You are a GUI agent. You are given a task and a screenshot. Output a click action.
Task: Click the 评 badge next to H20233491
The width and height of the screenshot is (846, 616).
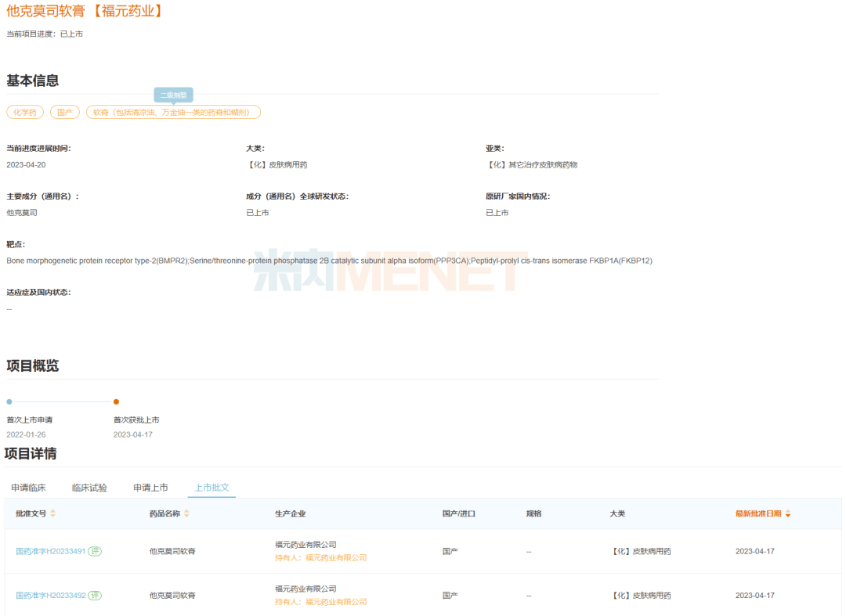point(95,551)
